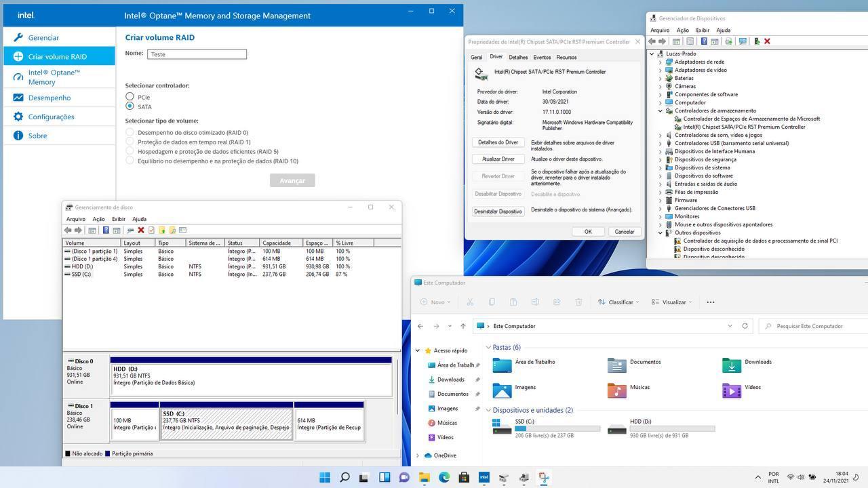Open Ação menu in Gerenciamento de disco
Viewport: 868px width, 488px height.
coord(99,219)
